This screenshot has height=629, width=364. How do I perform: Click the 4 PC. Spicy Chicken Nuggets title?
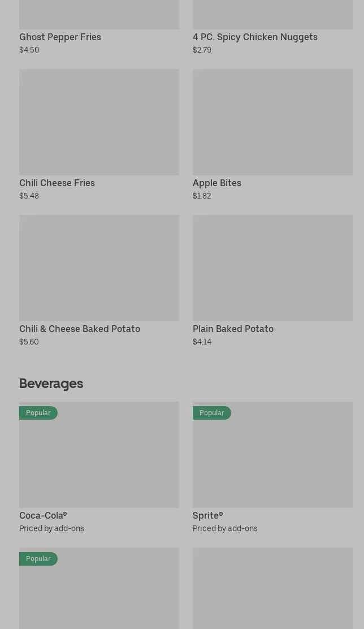tap(255, 37)
